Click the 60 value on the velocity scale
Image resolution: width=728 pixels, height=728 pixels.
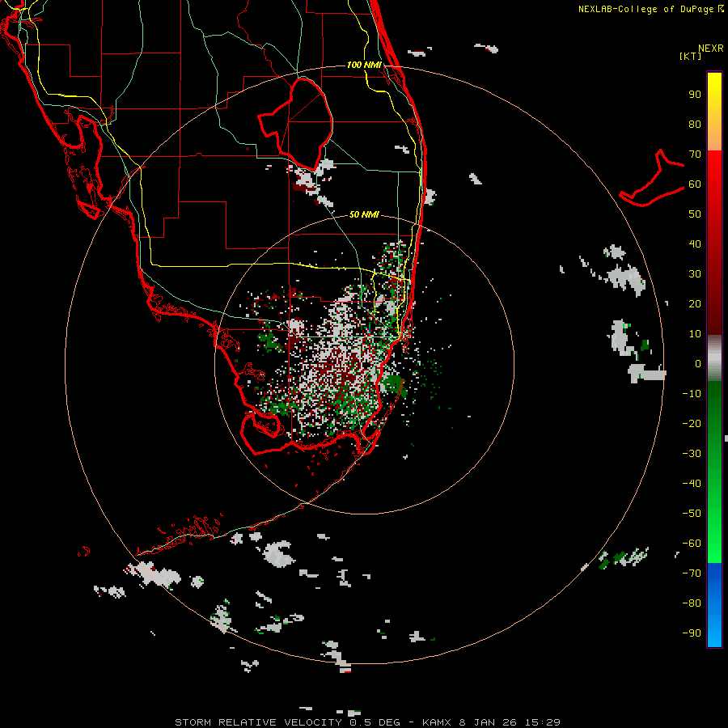click(695, 184)
